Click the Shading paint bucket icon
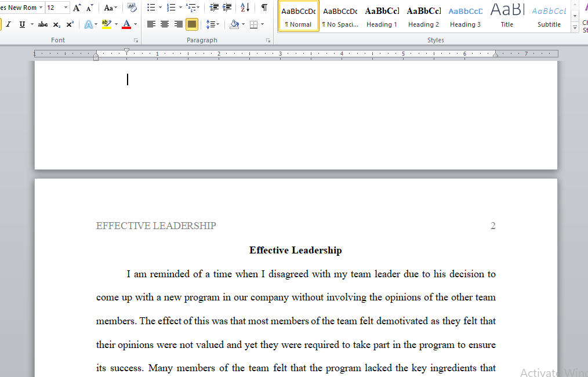588x377 pixels. coord(235,24)
